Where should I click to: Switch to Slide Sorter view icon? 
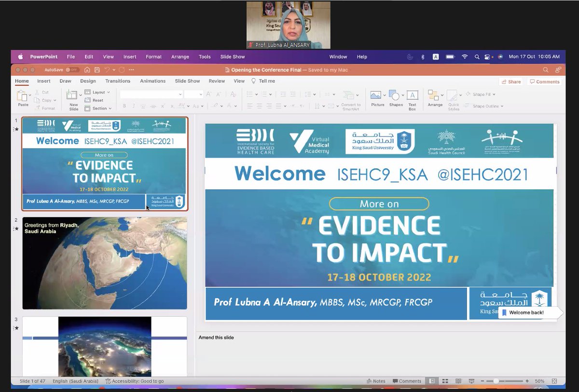click(x=445, y=381)
